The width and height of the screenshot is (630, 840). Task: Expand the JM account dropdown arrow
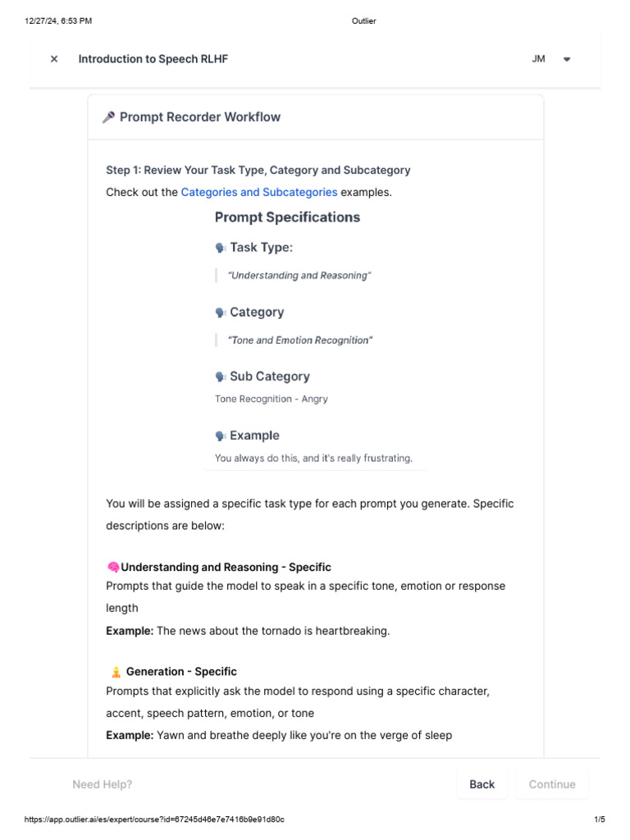click(567, 59)
